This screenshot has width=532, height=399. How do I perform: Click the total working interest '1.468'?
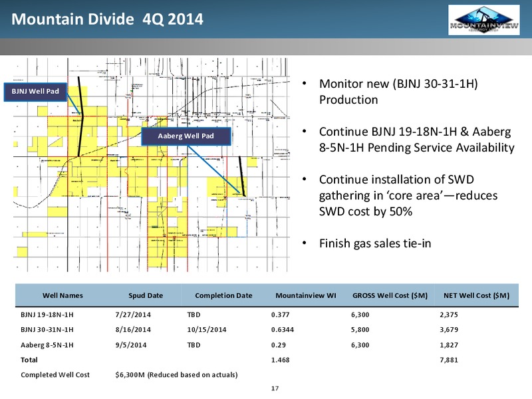click(280, 360)
